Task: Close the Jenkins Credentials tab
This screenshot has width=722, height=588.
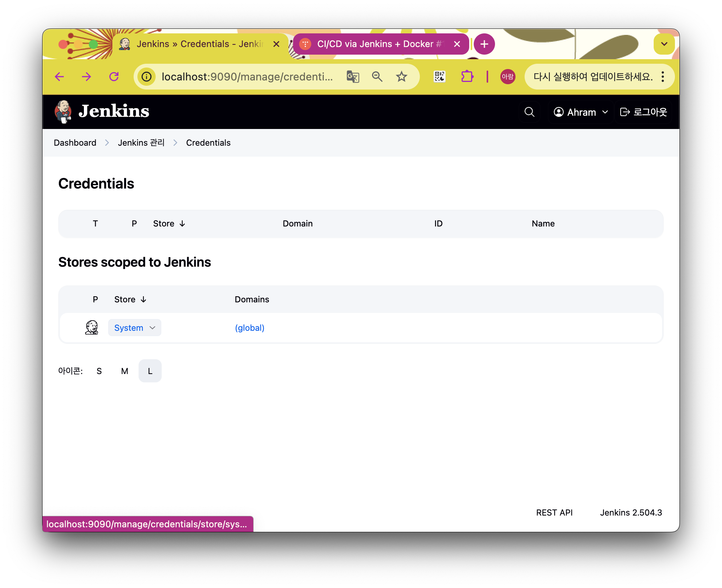Action: point(276,44)
